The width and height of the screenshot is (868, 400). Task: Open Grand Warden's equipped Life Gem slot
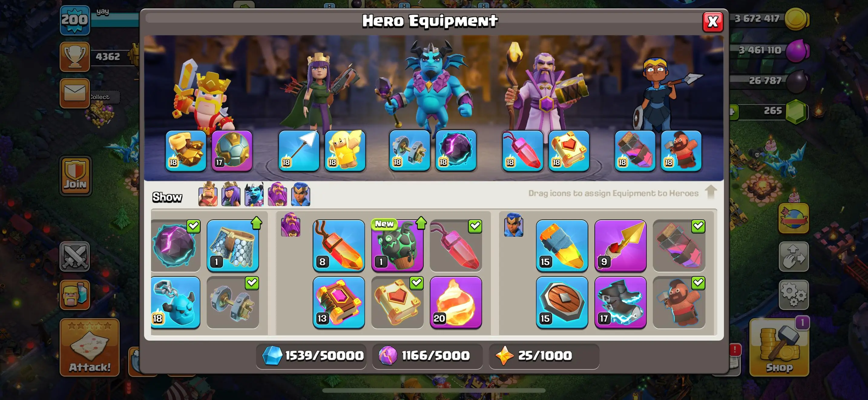(522, 150)
